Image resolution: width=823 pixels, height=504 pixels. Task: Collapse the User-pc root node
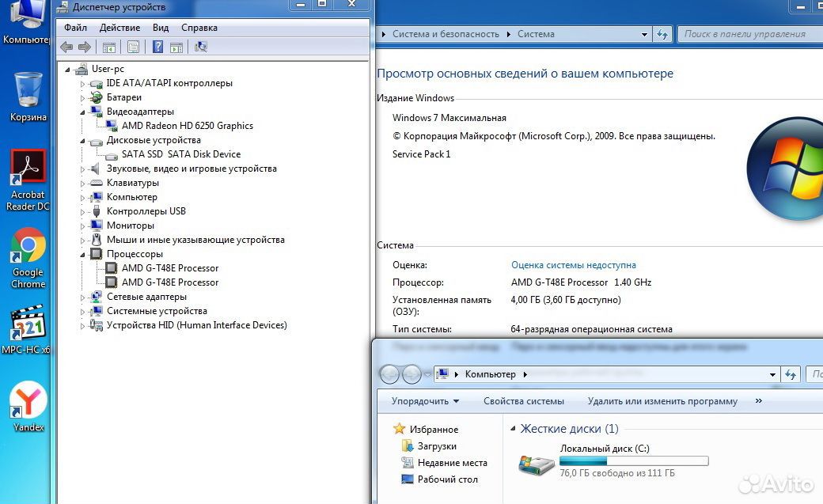67,70
